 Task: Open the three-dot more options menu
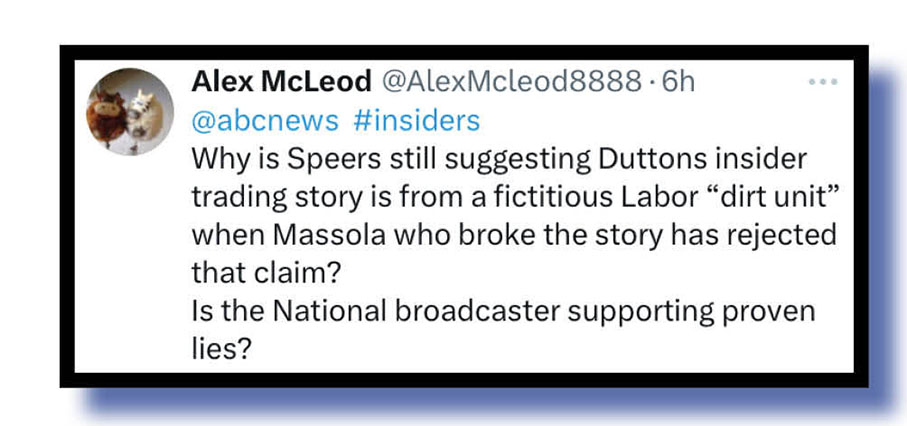click(x=821, y=82)
